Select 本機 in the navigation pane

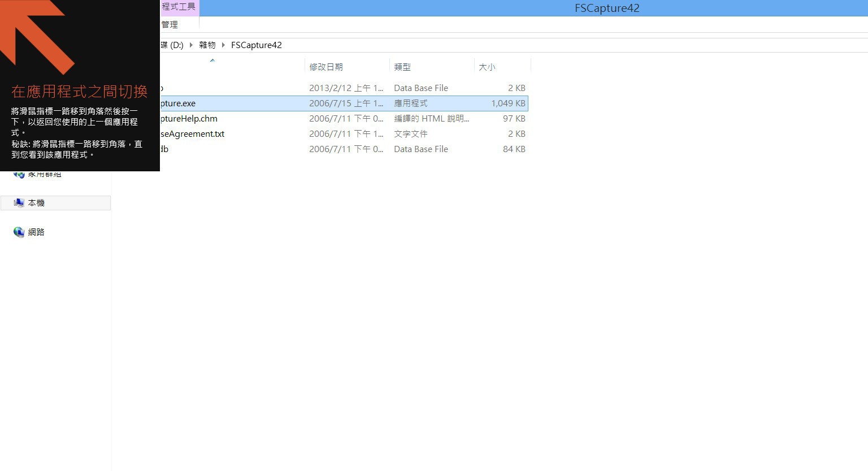tap(56, 203)
